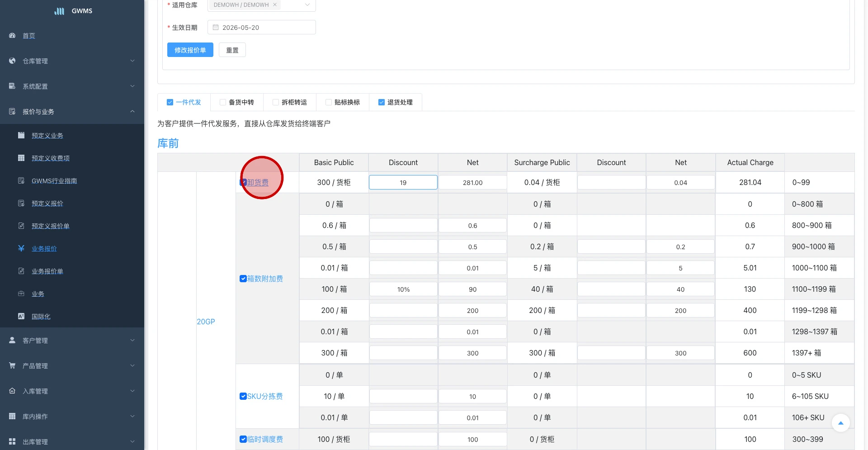Remove the DEMOWH / DEMOWH tag

click(x=275, y=5)
